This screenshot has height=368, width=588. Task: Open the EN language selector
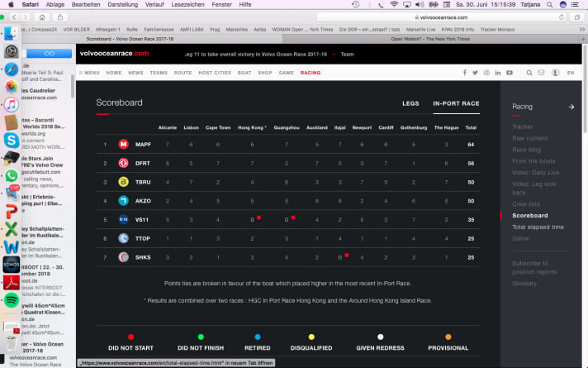coord(571,73)
